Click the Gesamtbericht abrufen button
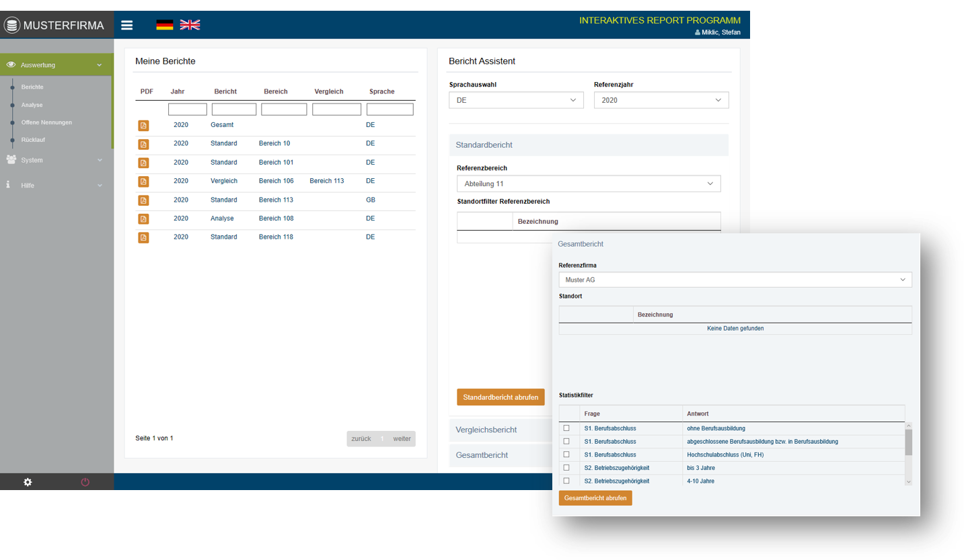This screenshot has height=560, width=964. (x=595, y=498)
